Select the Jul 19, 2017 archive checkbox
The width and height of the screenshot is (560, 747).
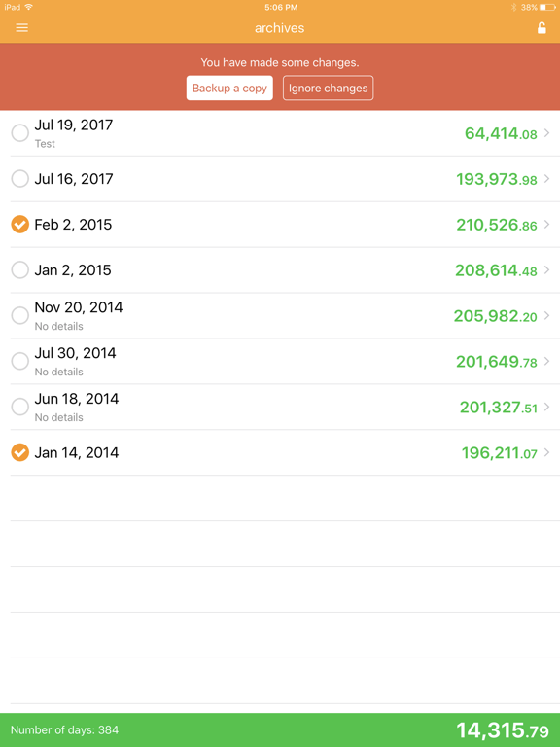20,133
